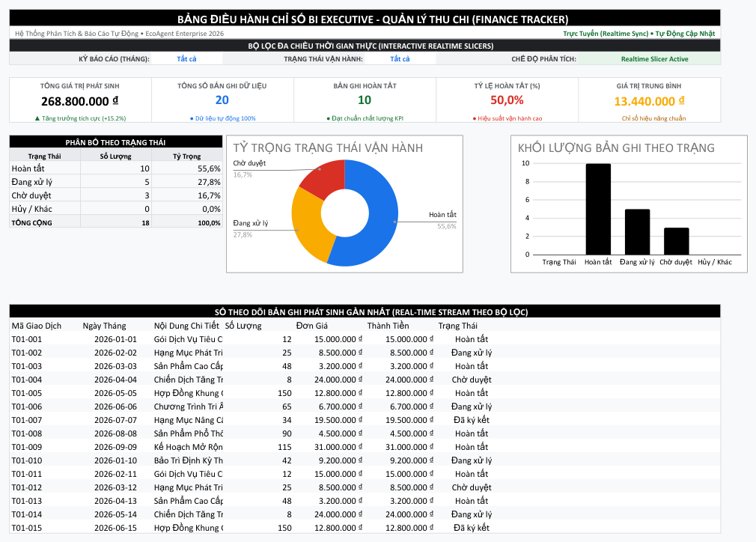
Task: Select the 'Hoàn tất' row in the status distribution table
Action: click(116, 168)
